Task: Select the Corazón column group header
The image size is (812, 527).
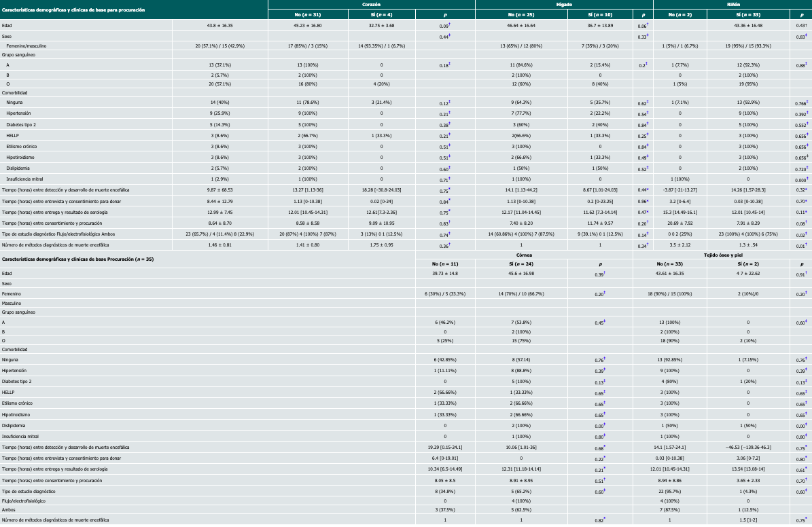Action: tap(371, 4)
